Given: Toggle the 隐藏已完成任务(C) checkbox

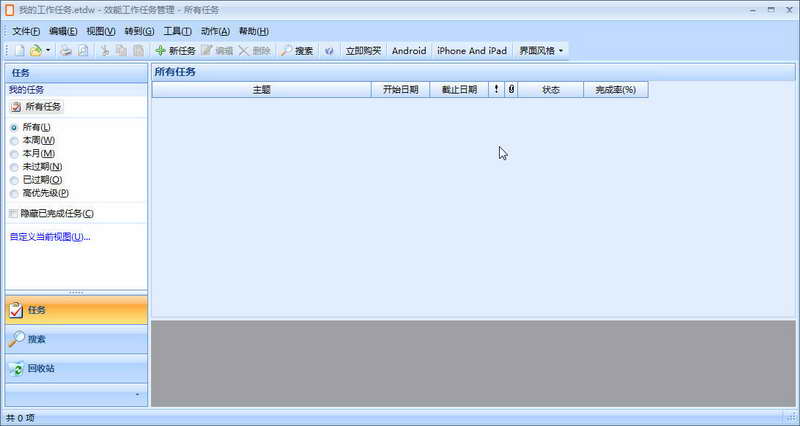Looking at the screenshot, I should [x=14, y=214].
